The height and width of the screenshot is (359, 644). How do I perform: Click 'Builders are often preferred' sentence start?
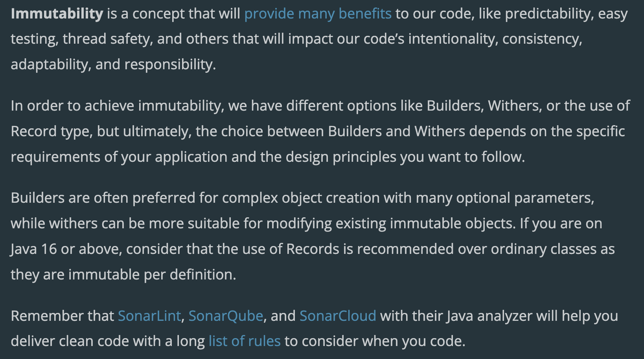(103, 198)
